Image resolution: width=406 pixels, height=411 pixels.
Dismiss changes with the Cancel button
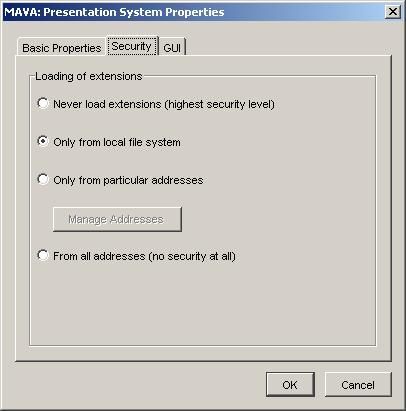tap(358, 385)
